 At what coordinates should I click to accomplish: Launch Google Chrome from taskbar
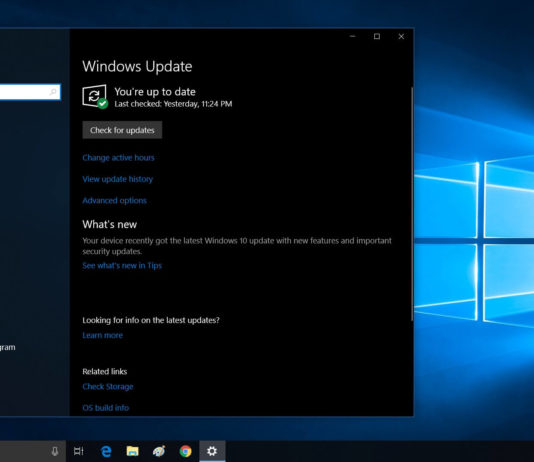point(186,451)
